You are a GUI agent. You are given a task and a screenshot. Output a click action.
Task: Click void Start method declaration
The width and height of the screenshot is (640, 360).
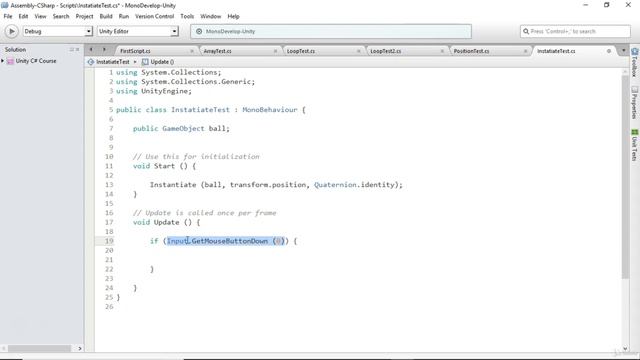click(x=164, y=166)
